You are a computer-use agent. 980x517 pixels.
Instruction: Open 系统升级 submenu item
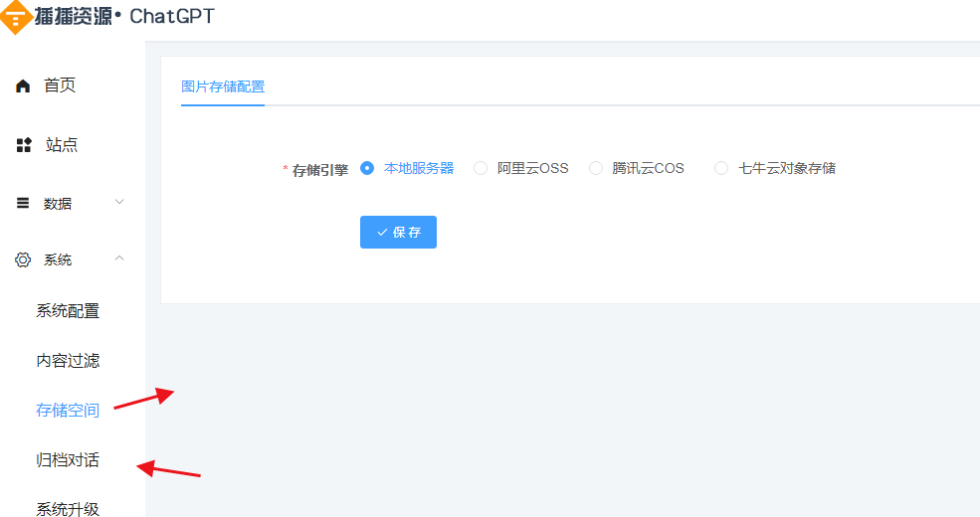(68, 508)
